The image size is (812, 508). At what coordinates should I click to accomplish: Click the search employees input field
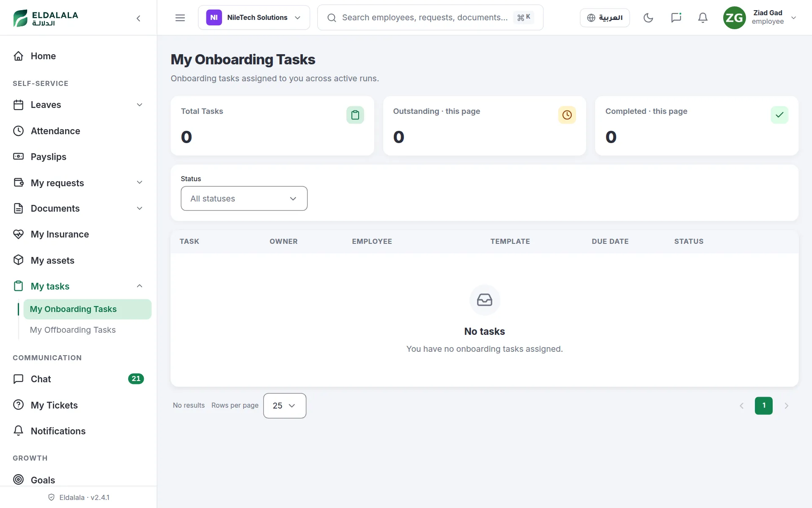tap(430, 18)
